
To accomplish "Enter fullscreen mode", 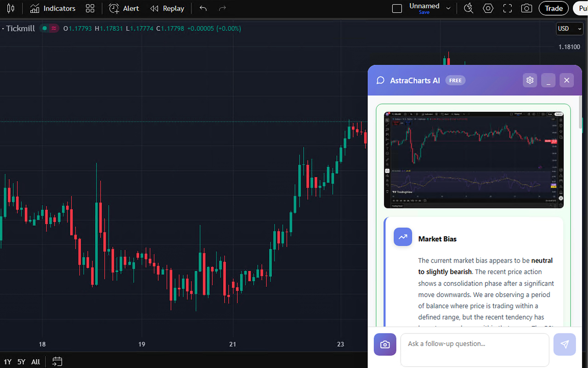I will 507,8.
